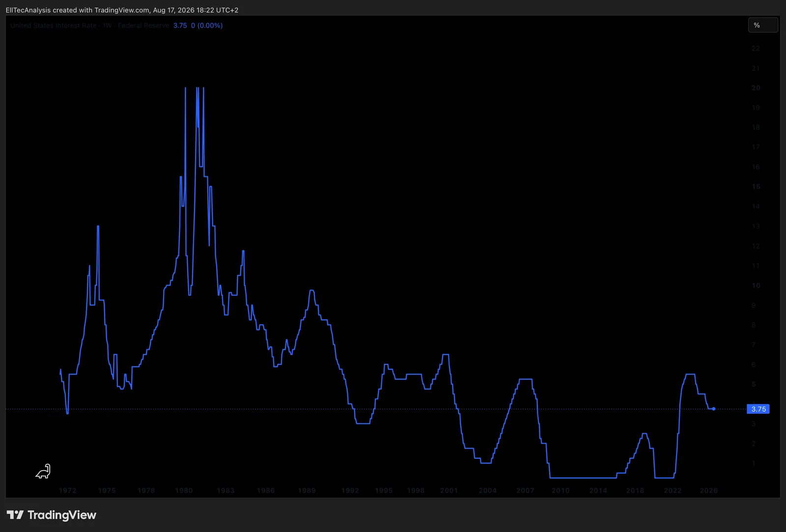Click the 2026 label on time axis
The image size is (786, 532).
(709, 490)
